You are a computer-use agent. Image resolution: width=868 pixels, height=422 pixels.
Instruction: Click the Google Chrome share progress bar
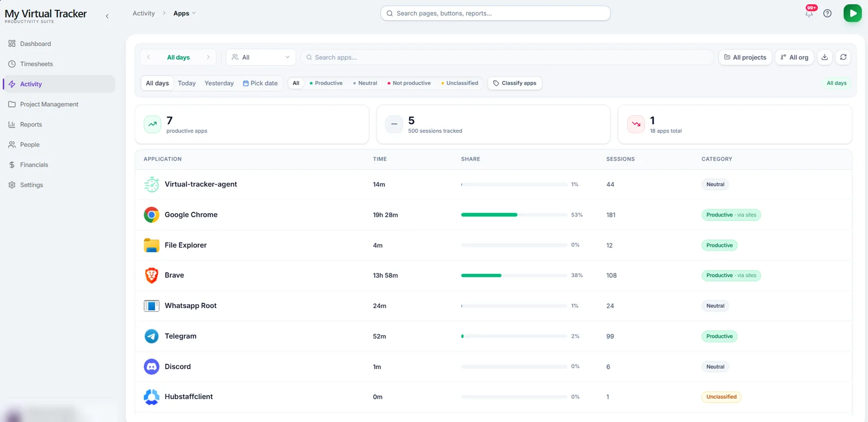click(x=514, y=215)
